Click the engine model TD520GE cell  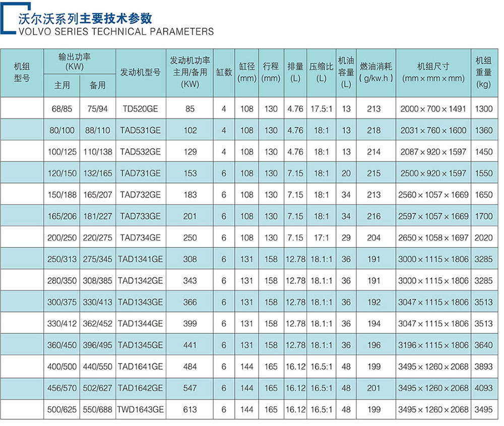coord(141,109)
